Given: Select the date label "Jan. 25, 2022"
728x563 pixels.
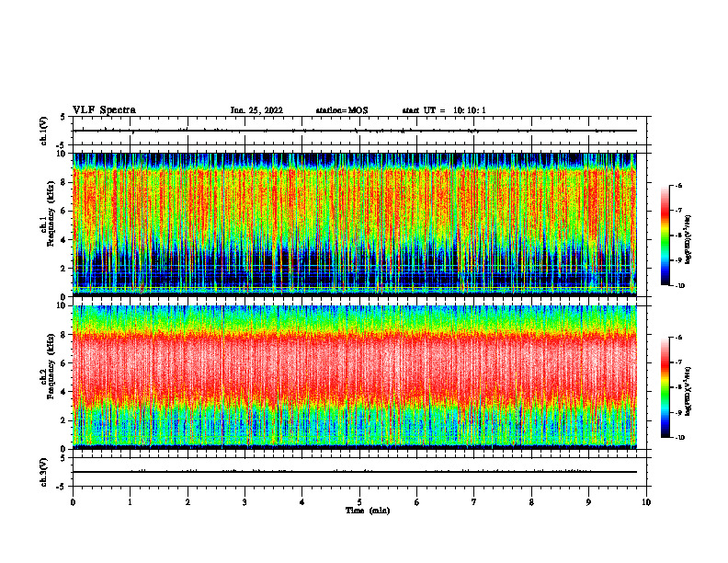Looking at the screenshot, I should click(256, 110).
